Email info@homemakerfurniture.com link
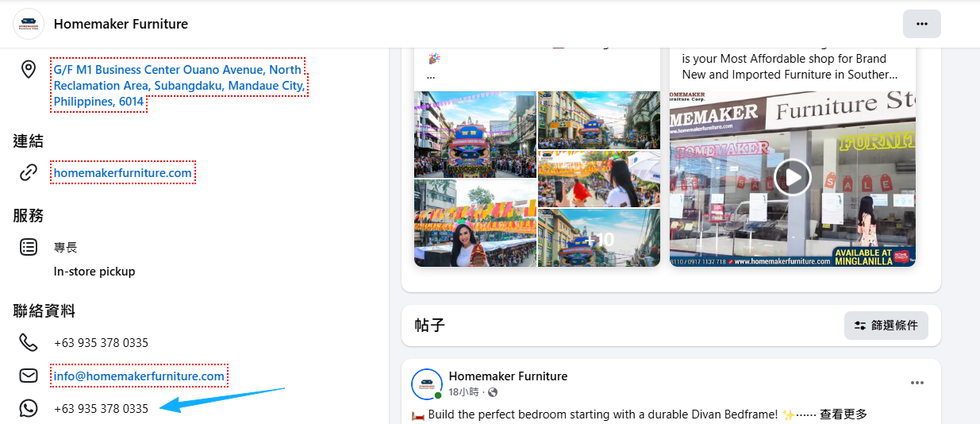980x424 pixels. (x=139, y=376)
